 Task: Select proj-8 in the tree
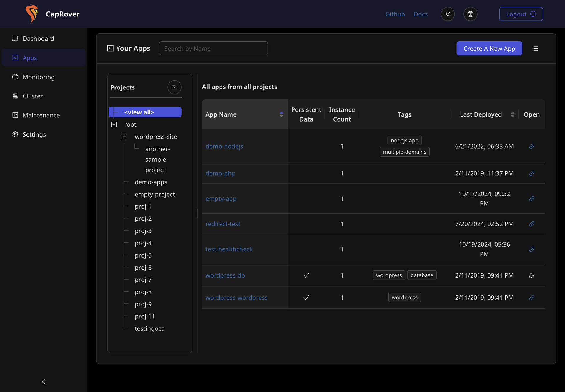click(x=143, y=292)
